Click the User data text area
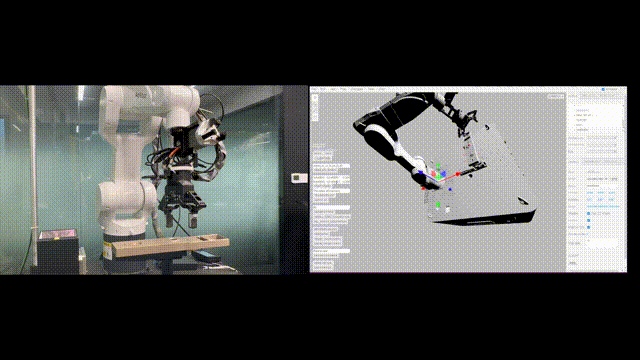The height and width of the screenshot is (360, 640). tap(602, 243)
